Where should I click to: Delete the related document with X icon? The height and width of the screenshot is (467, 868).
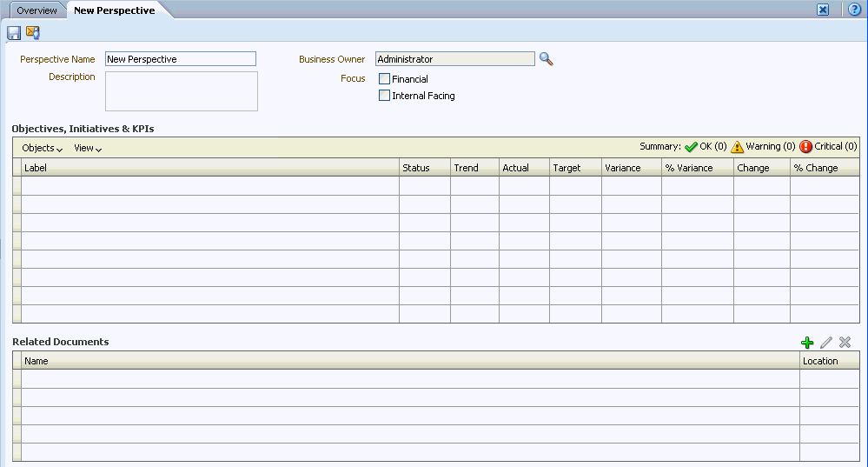click(x=845, y=343)
